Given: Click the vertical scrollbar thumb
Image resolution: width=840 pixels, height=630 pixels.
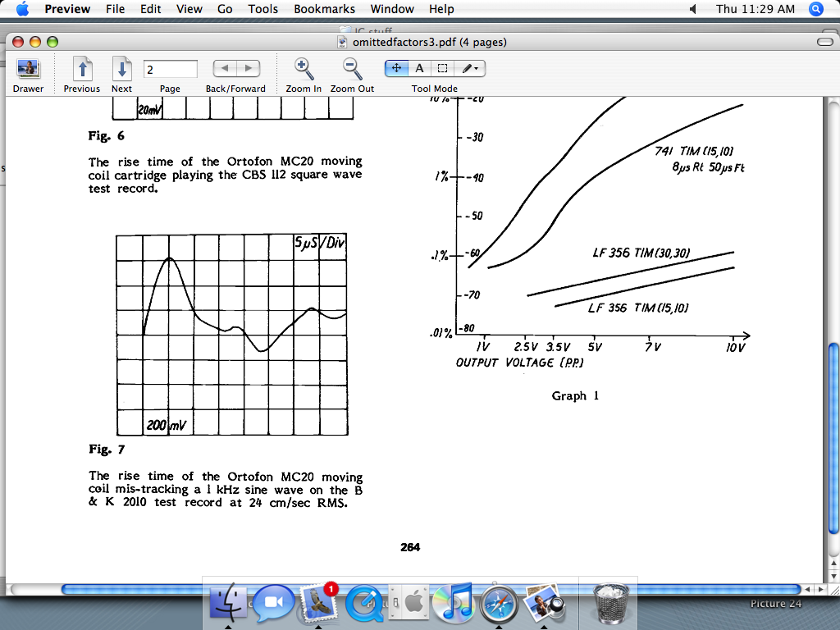Looking at the screenshot, I should (833, 438).
